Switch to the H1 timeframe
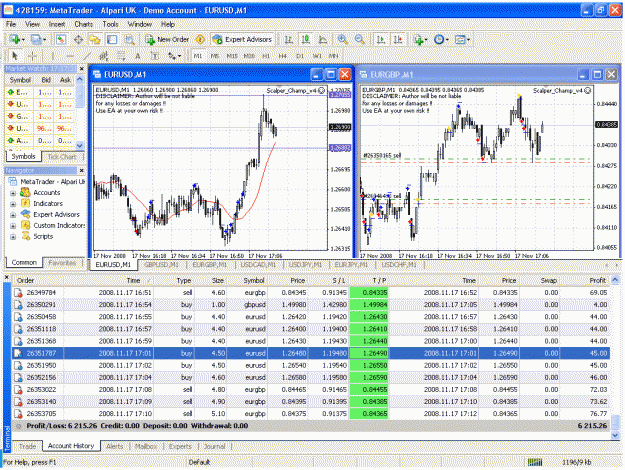The image size is (625, 470). 266,56
